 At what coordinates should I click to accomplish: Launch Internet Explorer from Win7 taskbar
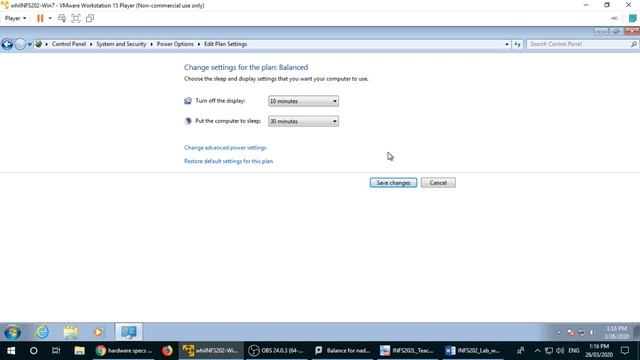pos(42,332)
